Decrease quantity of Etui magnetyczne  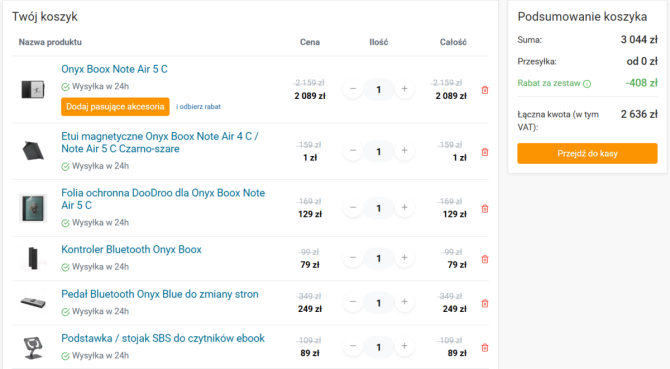click(353, 151)
